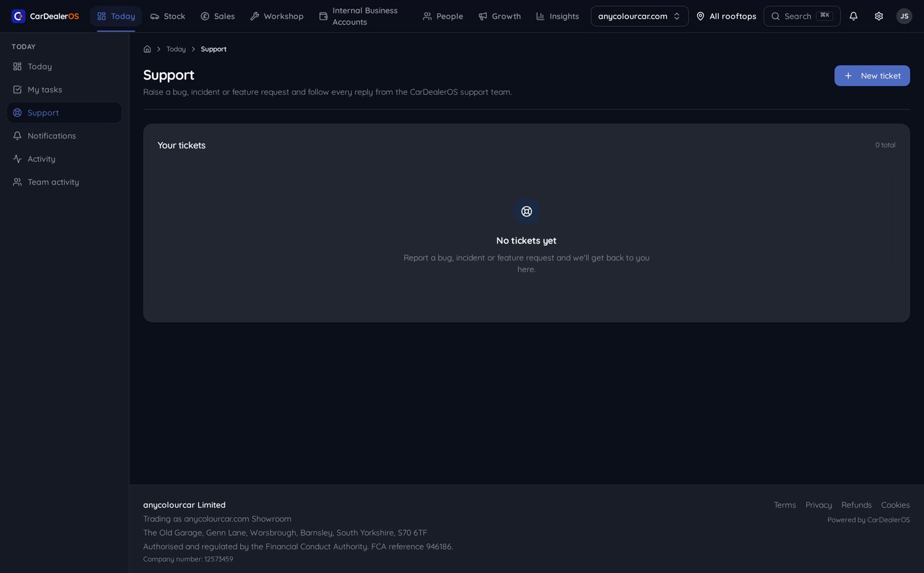Open the Workshop section
Screen dimensions: 924x573
point(277,16)
